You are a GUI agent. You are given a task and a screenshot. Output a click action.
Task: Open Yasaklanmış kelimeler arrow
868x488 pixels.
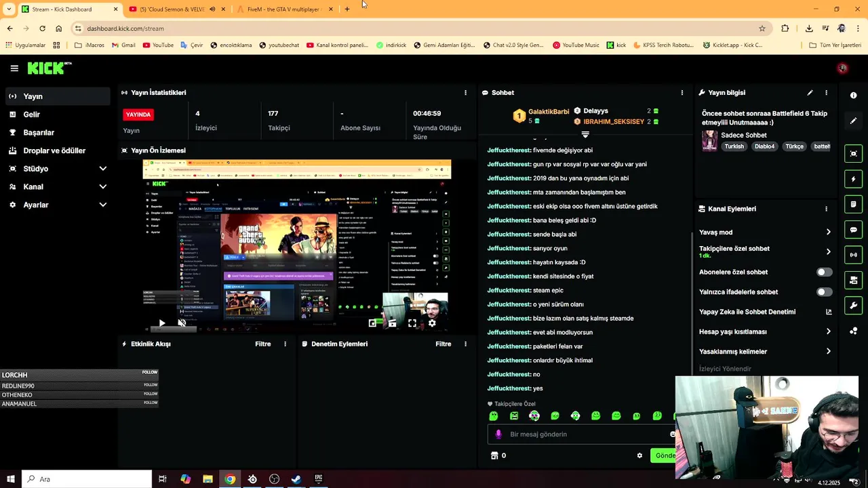pyautogui.click(x=828, y=351)
